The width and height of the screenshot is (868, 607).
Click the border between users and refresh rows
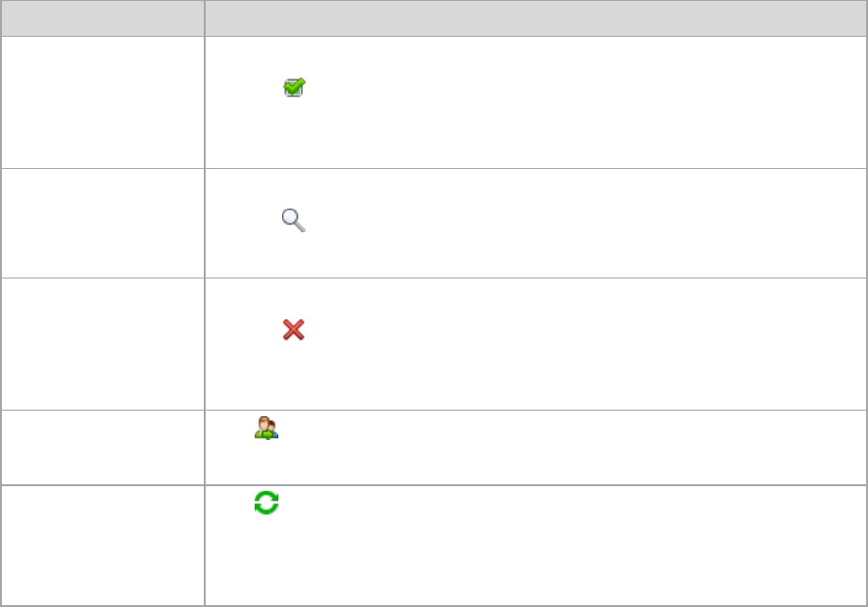(535, 485)
